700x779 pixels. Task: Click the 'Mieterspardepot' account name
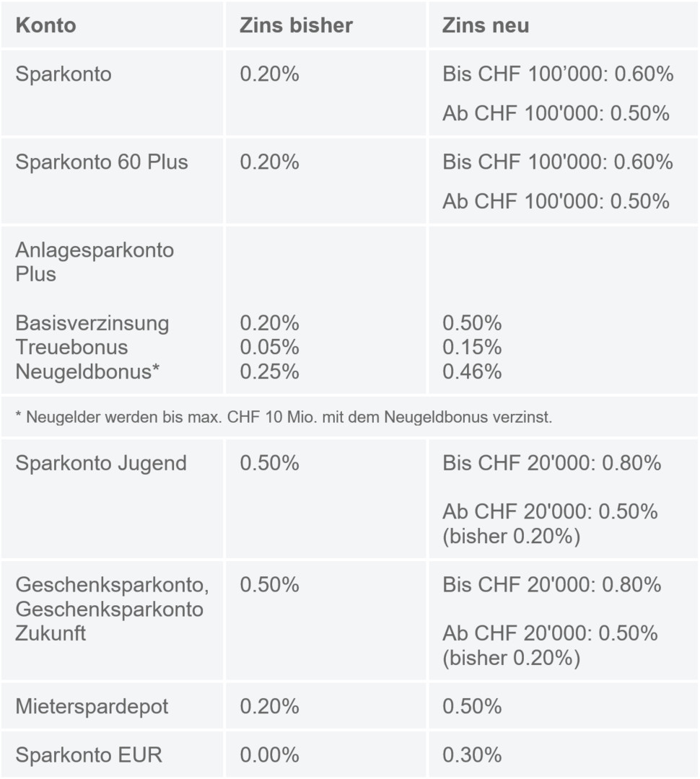[92, 706]
